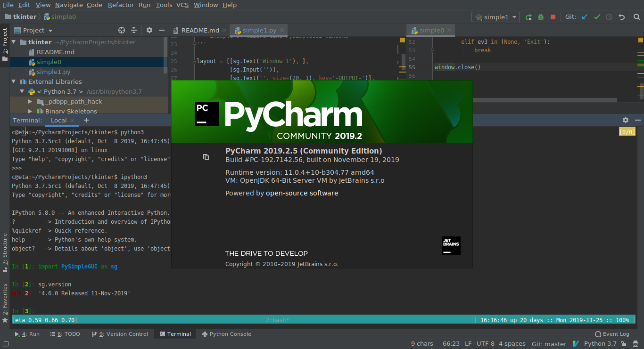Open the open-source software link

coord(302,193)
